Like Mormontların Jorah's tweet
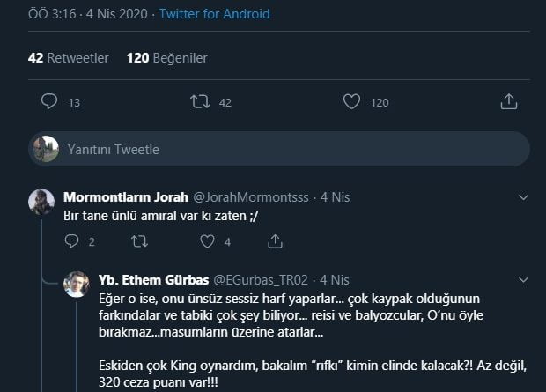The image size is (546, 392). (x=207, y=240)
